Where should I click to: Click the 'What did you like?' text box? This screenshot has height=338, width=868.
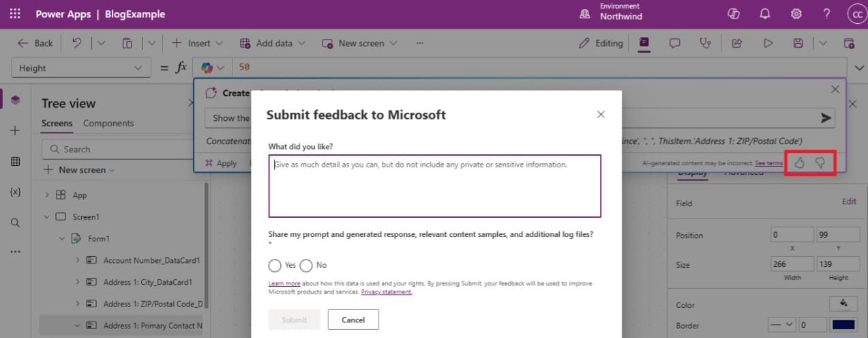coord(434,186)
